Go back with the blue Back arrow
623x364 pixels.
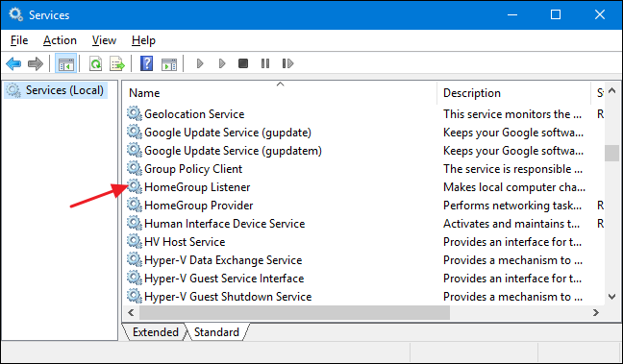pyautogui.click(x=13, y=63)
